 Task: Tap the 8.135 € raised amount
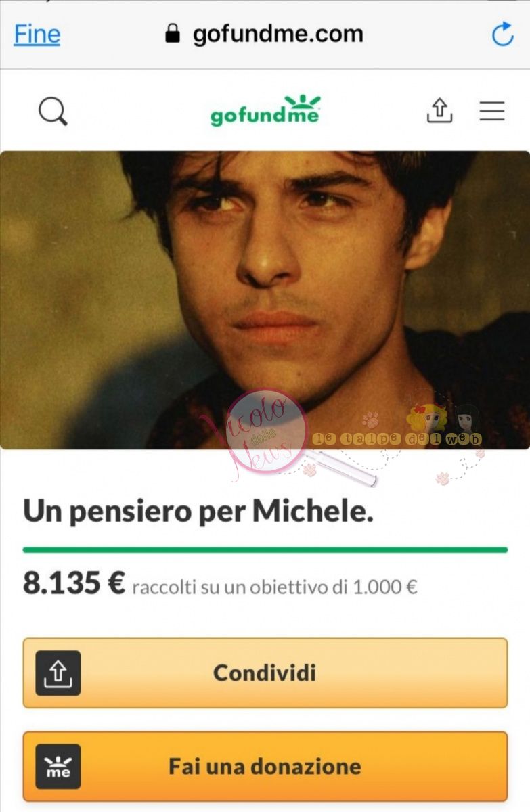74,583
